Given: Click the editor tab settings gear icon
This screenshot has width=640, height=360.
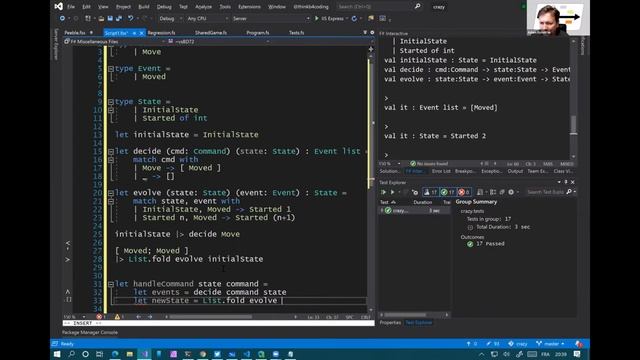Looking at the screenshot, I should coord(372,32).
